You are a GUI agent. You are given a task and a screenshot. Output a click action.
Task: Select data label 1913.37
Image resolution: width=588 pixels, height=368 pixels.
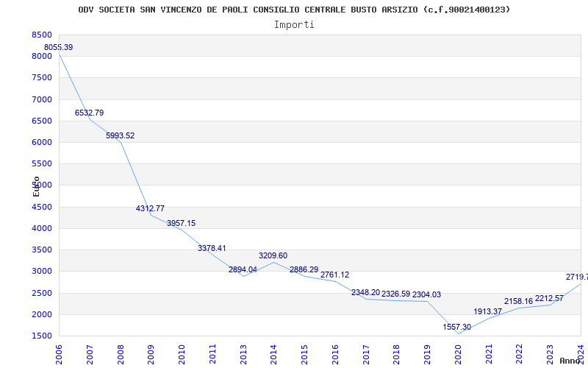pos(488,311)
